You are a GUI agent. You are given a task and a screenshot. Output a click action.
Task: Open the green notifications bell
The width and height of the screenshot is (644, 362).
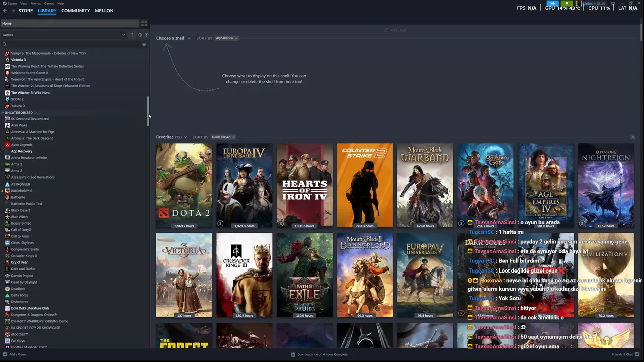coord(567,4)
